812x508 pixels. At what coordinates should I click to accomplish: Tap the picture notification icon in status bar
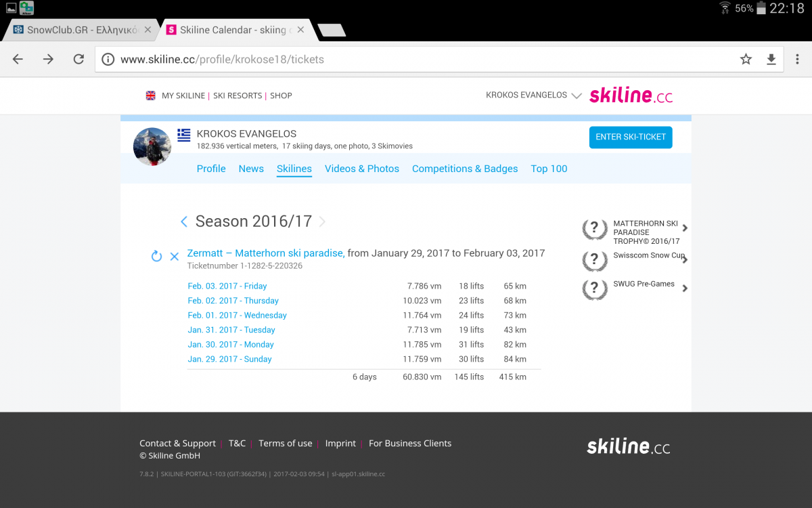point(11,8)
